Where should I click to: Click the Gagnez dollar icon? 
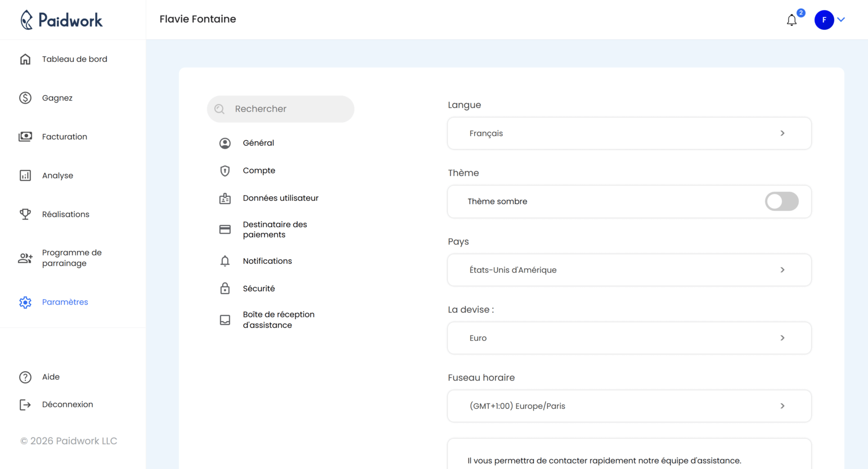25,97
